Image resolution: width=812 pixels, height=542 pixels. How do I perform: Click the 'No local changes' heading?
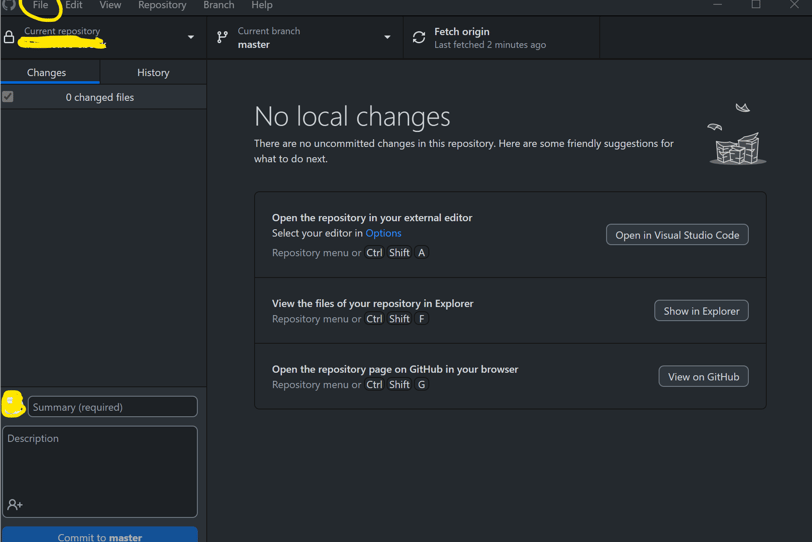click(x=352, y=116)
